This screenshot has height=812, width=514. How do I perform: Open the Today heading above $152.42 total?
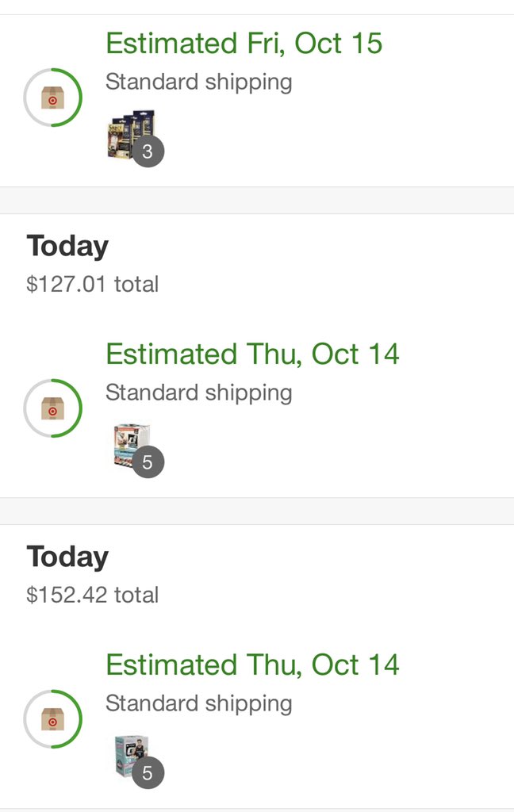[67, 557]
